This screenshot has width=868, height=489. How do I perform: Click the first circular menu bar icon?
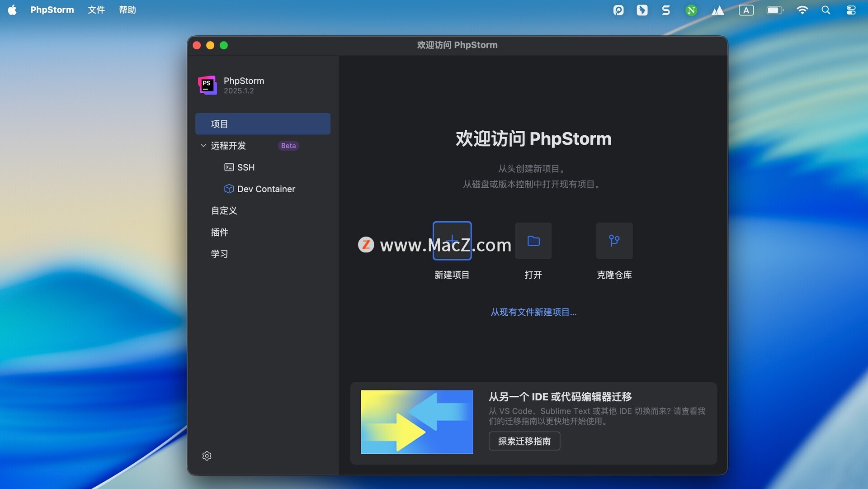click(x=618, y=10)
